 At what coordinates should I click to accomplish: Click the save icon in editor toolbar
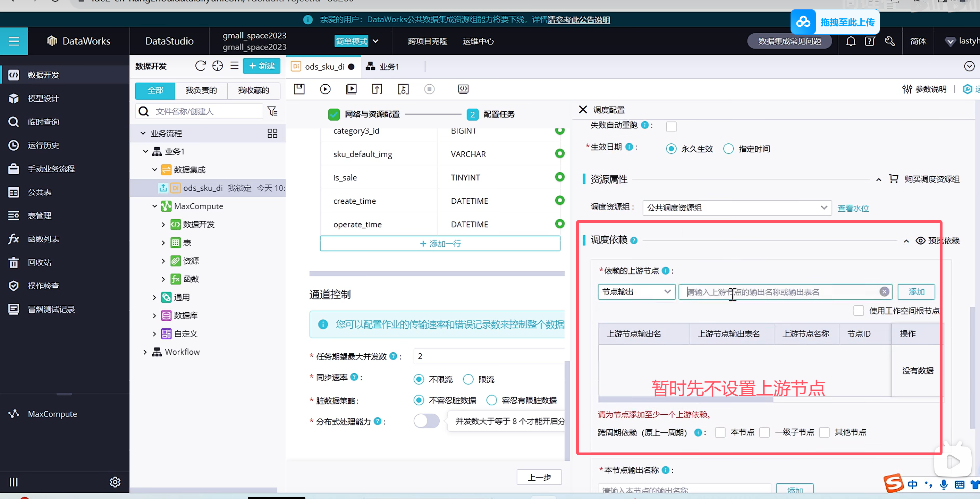pyautogui.click(x=299, y=89)
